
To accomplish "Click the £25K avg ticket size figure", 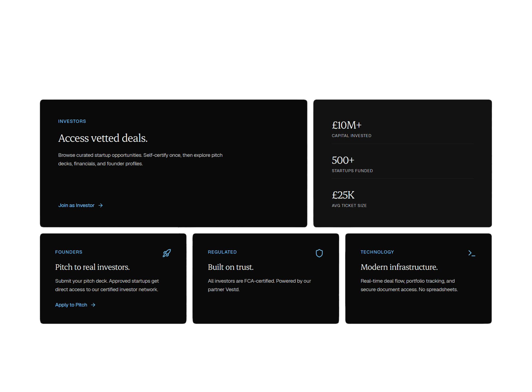I will (343, 195).
